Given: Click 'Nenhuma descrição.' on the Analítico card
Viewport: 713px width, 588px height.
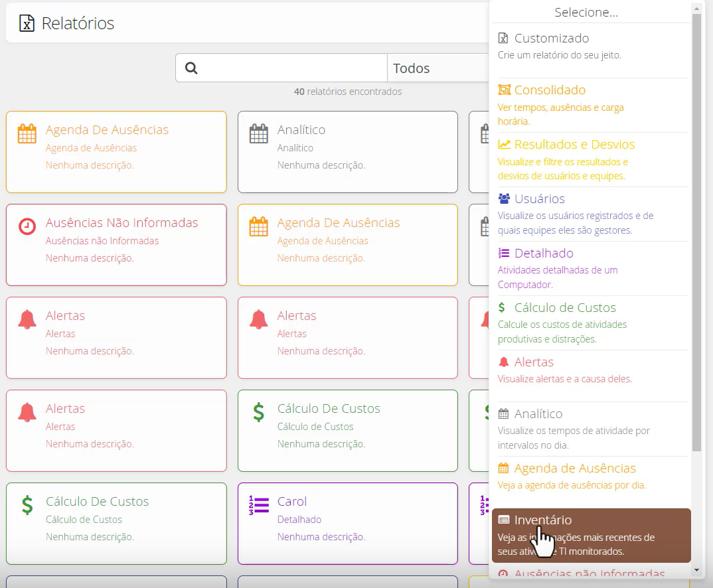Looking at the screenshot, I should tap(321, 165).
